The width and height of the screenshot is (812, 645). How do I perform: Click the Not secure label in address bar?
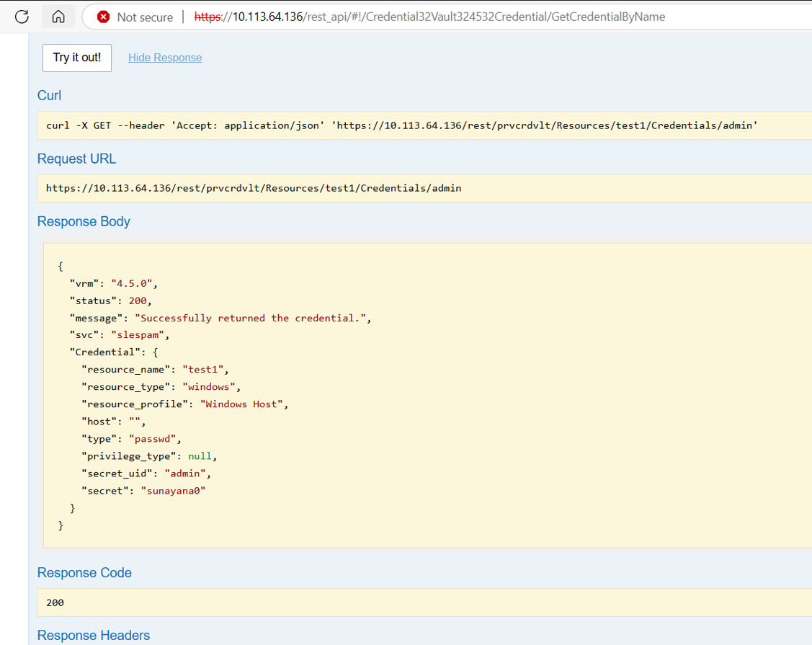(x=145, y=17)
